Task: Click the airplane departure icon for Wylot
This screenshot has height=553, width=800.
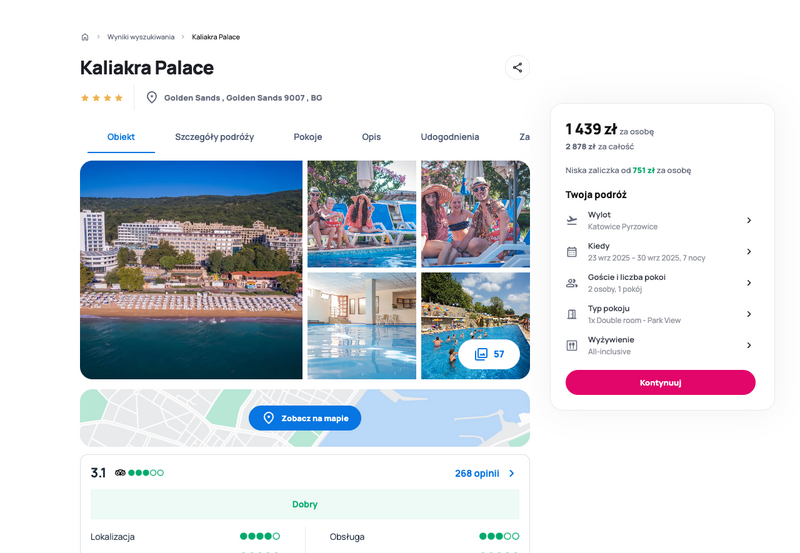Action: (x=572, y=220)
